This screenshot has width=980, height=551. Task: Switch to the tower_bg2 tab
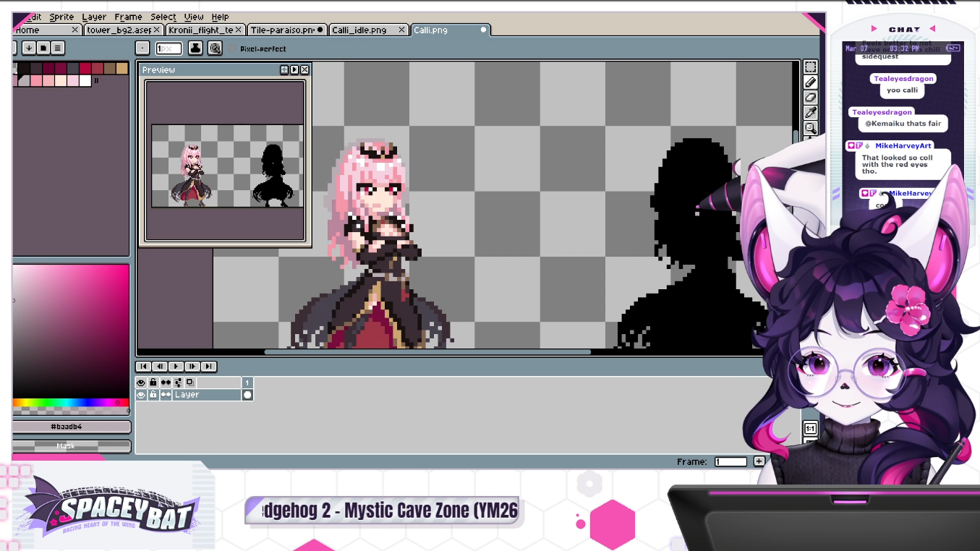(122, 30)
